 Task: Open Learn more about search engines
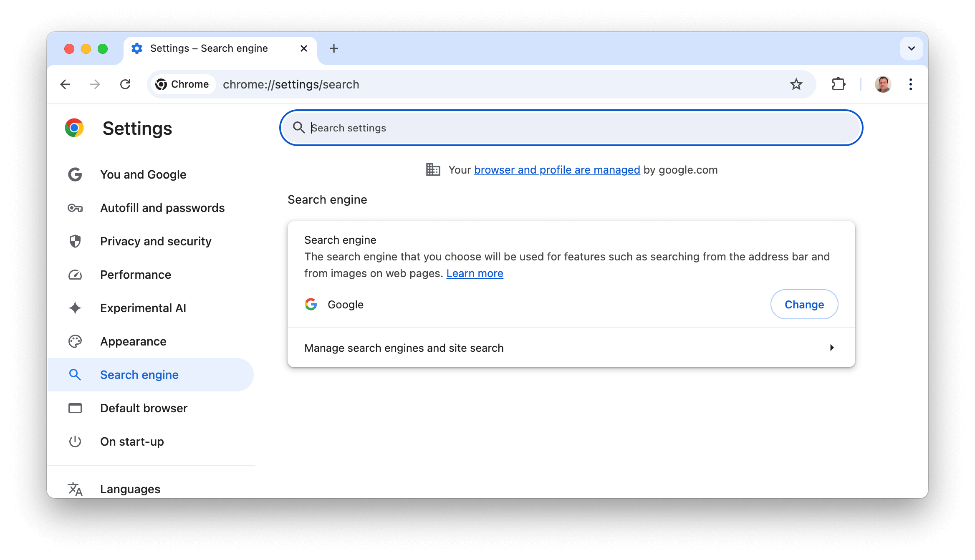coord(474,272)
